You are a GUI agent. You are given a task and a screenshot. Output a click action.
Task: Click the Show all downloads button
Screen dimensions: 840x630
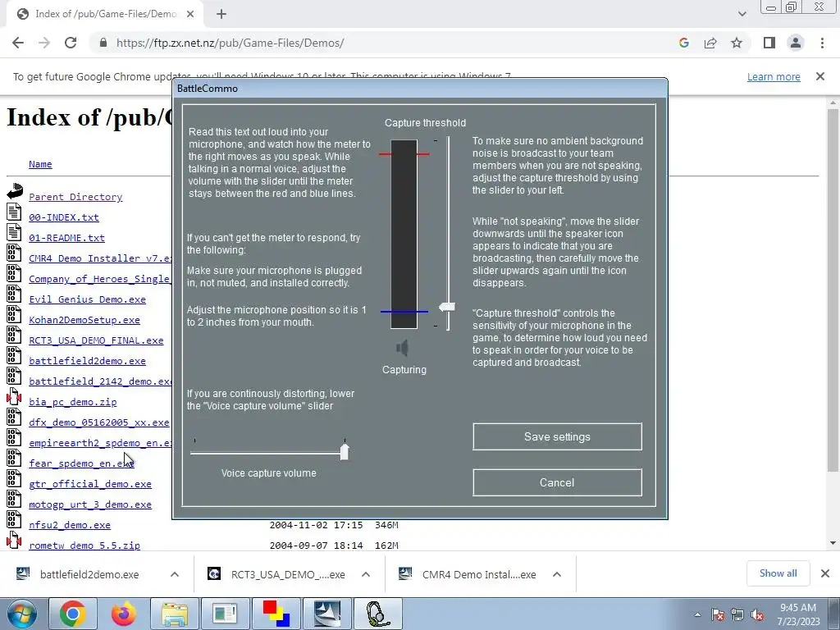pyautogui.click(x=778, y=573)
